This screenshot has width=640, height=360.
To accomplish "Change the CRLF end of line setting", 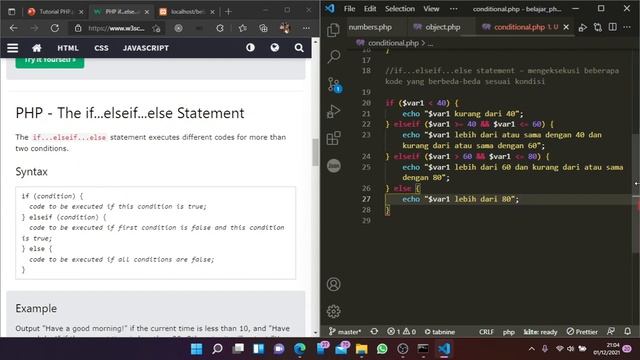I will [x=486, y=331].
